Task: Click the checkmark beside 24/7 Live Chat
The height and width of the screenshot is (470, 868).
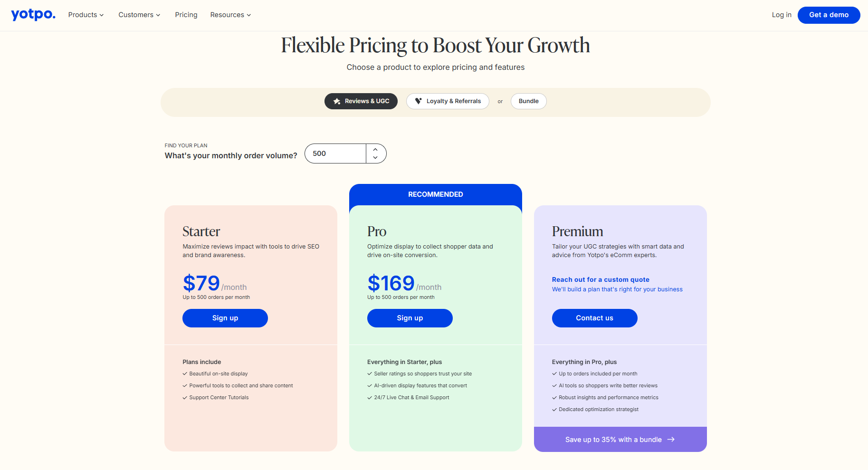Action: [x=369, y=397]
